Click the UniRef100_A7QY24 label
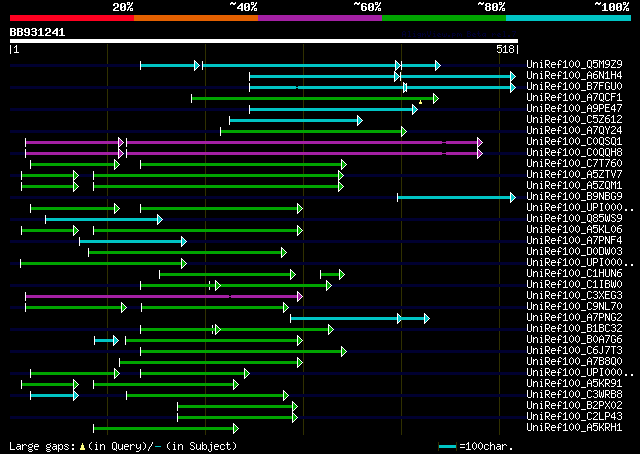Image resolution: width=640 pixels, height=454 pixels. point(574,130)
